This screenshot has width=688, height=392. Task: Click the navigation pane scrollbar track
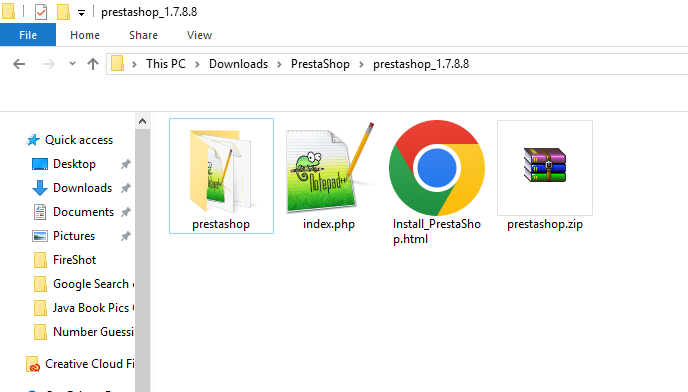click(x=142, y=260)
